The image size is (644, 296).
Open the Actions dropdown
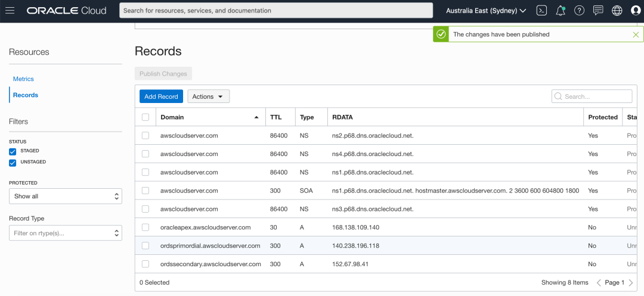208,96
